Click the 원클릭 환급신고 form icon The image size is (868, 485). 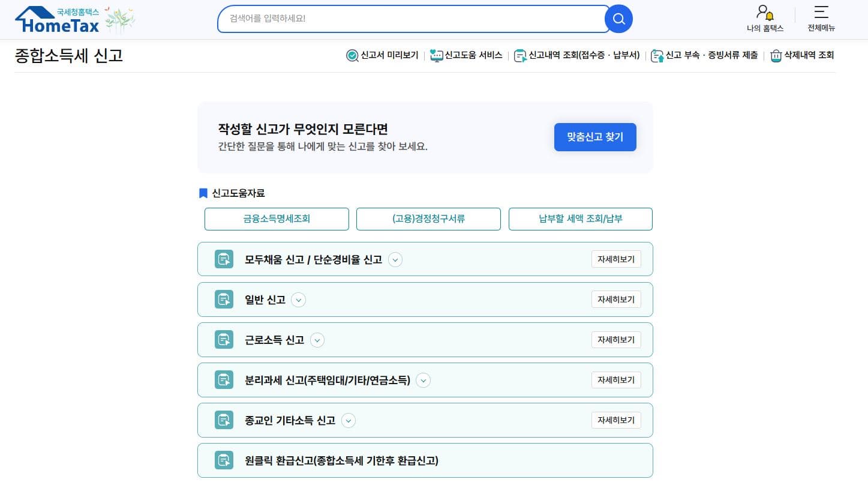[224, 460]
